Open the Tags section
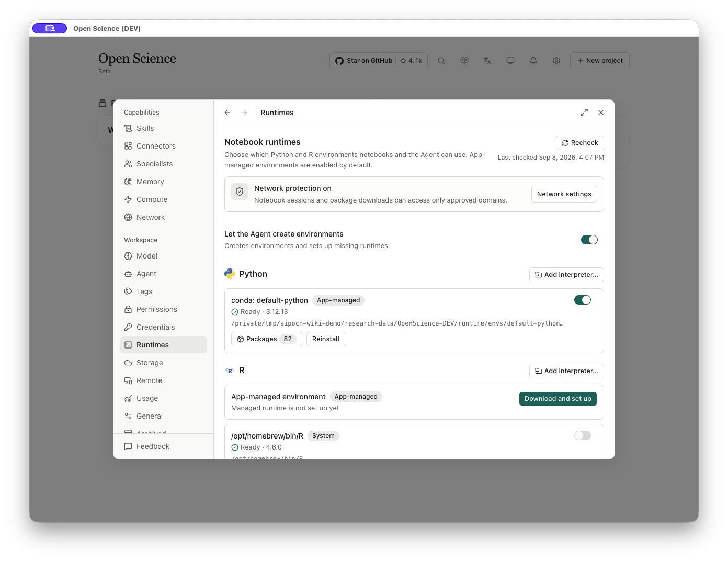Screen dimensions: 728x561 pyautogui.click(x=163, y=291)
